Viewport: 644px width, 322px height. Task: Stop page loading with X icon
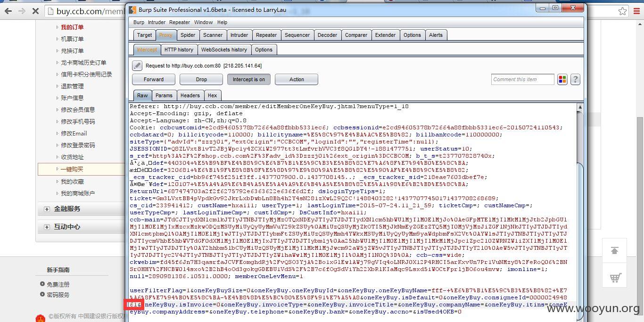coord(35,11)
